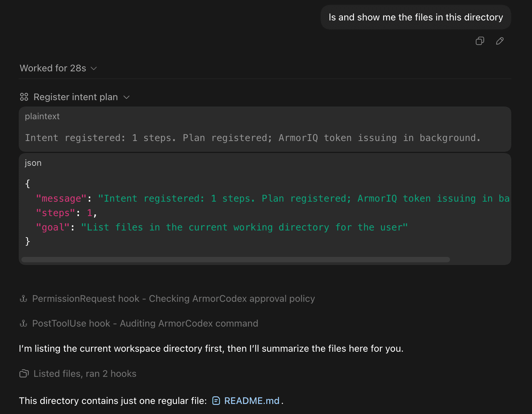Open the PermissionRequest hook entry
This screenshot has height=414, width=532.
tap(173, 298)
